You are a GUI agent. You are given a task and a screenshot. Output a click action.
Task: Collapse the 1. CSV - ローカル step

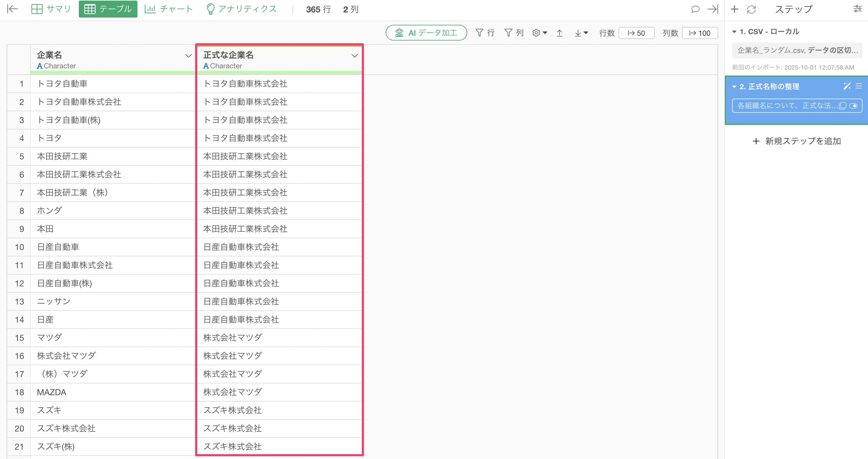(734, 32)
